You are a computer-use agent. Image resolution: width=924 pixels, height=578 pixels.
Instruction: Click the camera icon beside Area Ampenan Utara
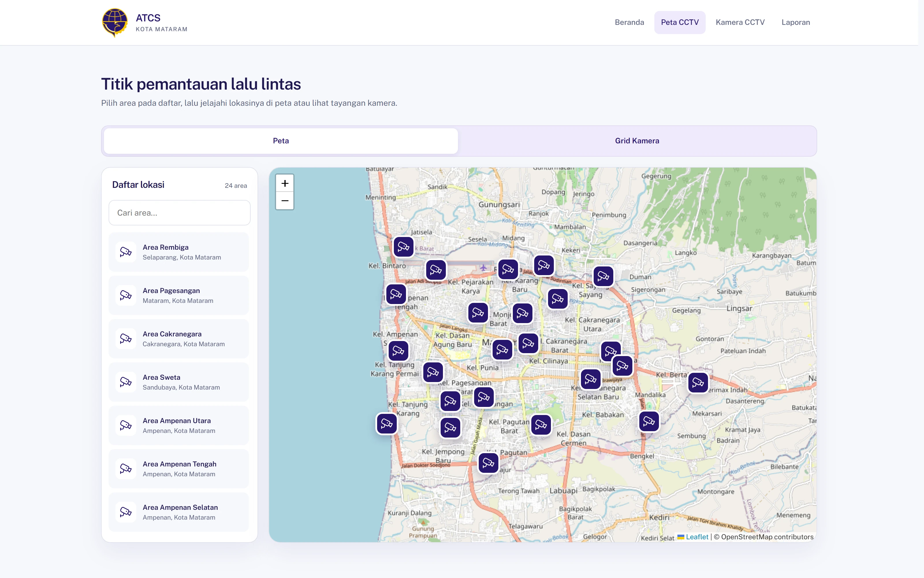(x=126, y=425)
